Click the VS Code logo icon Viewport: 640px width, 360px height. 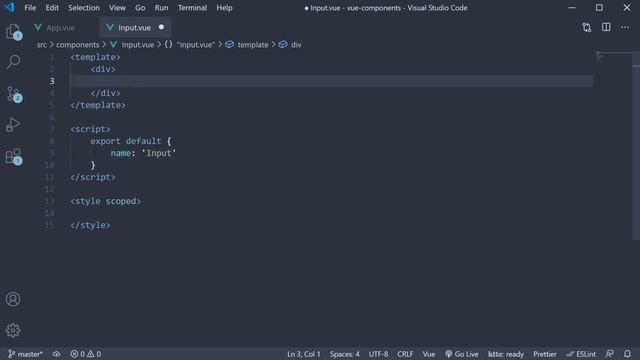(x=9, y=7)
